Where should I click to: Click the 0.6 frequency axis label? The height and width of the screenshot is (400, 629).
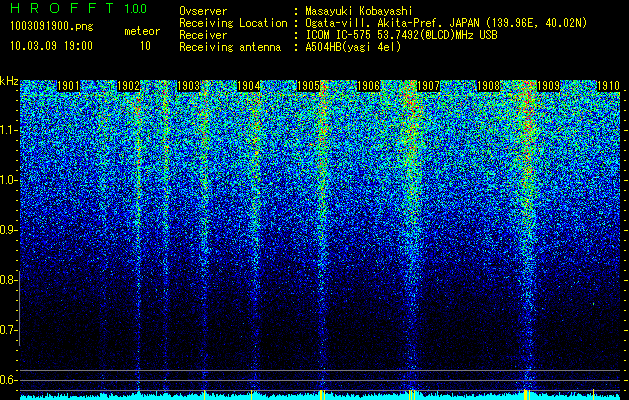pos(8,380)
